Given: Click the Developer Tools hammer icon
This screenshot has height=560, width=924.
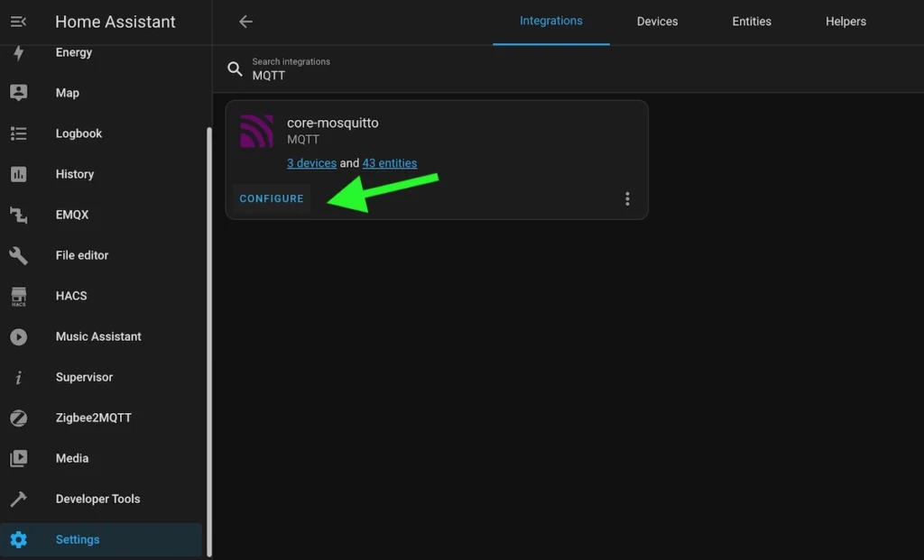Looking at the screenshot, I should pos(18,499).
